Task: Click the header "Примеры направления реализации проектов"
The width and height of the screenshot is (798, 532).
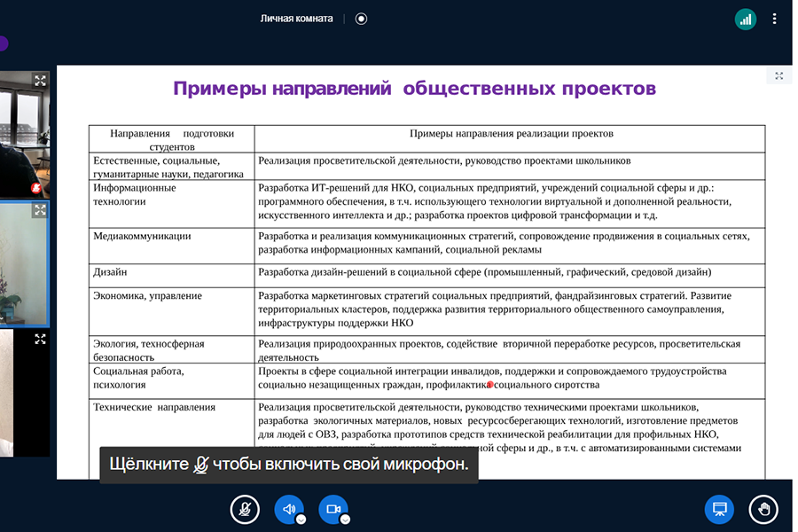Action: pos(512,133)
